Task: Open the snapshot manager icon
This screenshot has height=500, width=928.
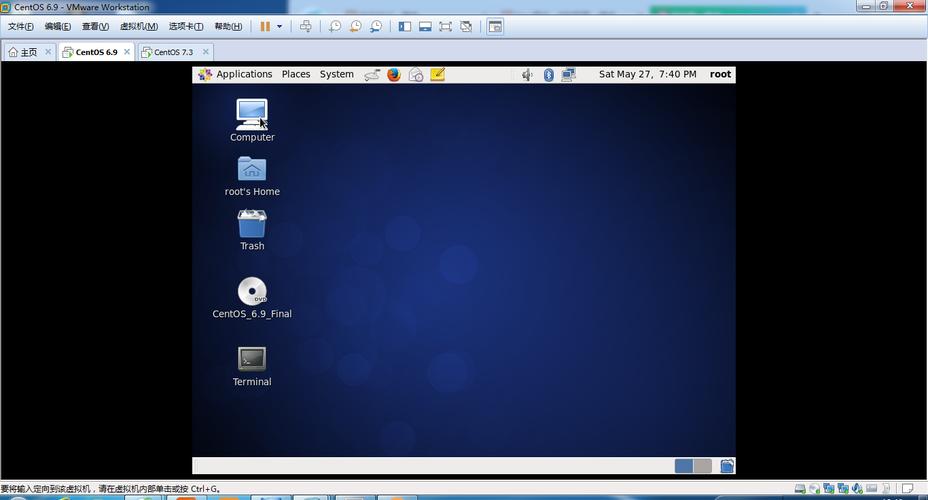Action: [x=376, y=27]
